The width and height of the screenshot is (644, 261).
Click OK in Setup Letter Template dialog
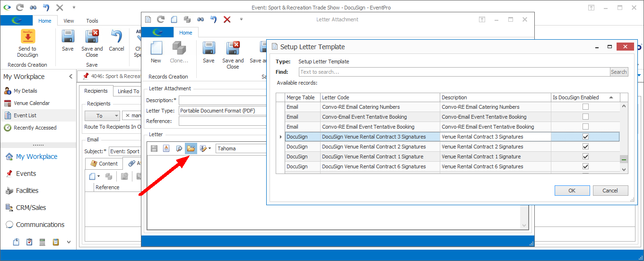(572, 191)
